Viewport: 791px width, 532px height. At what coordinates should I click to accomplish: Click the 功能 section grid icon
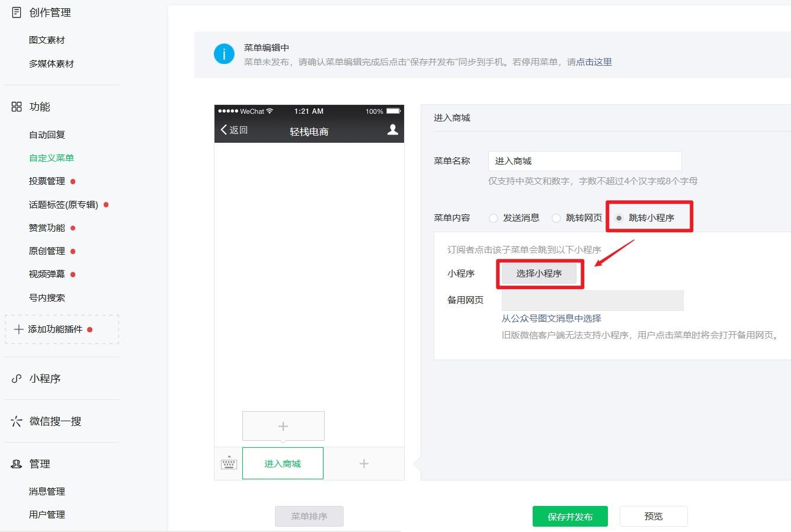tap(17, 107)
